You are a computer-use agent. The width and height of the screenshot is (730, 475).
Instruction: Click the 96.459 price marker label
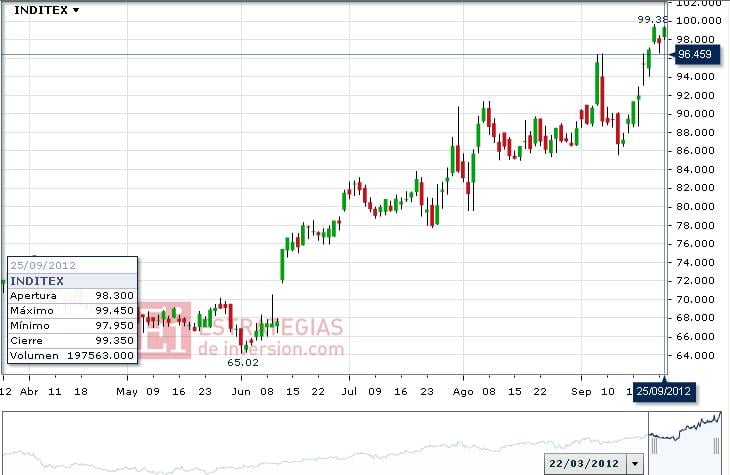coord(695,54)
